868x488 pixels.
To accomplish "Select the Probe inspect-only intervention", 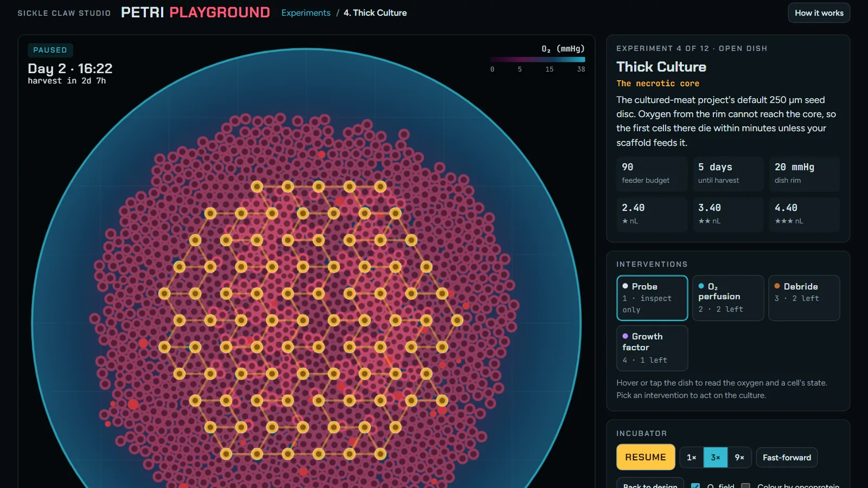I will 652,298.
